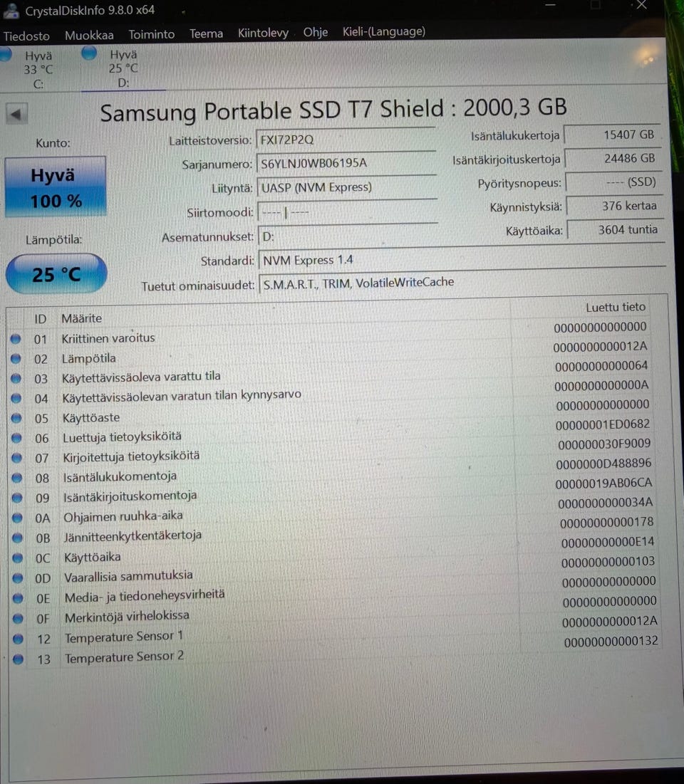Viewport: 684px width, 784px height.
Task: Click the previous disk arrow button
Action: click(x=16, y=115)
